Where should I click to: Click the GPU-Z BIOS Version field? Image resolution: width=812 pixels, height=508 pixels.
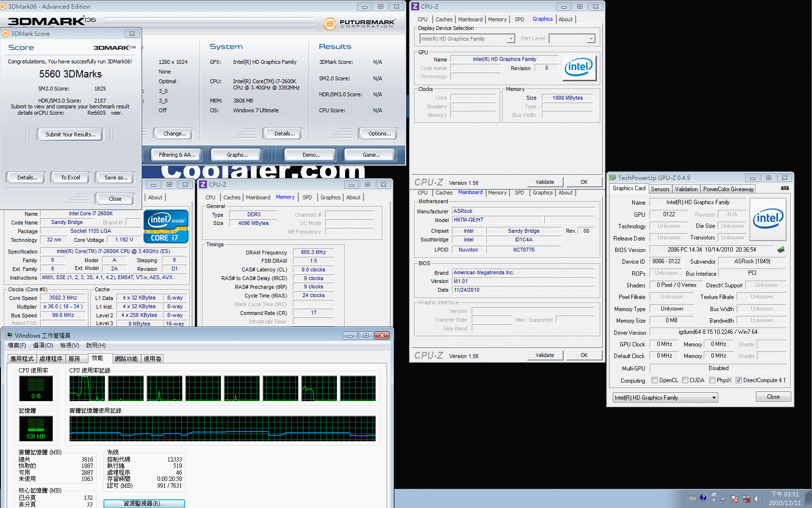pyautogui.click(x=712, y=250)
